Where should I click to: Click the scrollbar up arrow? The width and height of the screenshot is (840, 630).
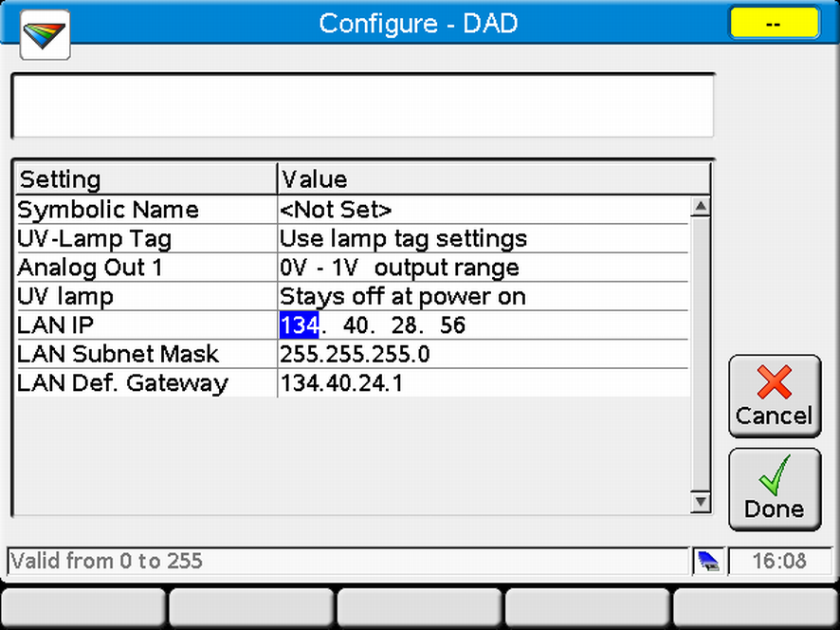point(700,205)
